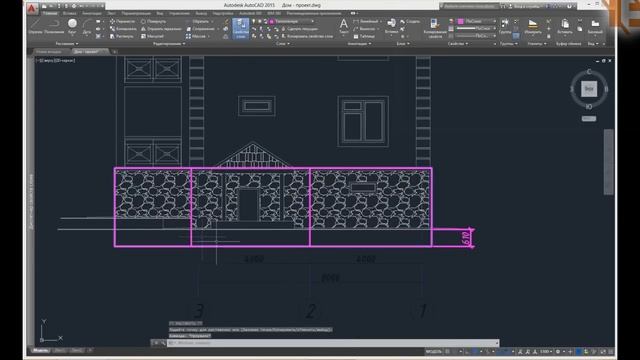Switch to the Лист2 layout tab
This screenshot has width=640, height=360.
77,350
